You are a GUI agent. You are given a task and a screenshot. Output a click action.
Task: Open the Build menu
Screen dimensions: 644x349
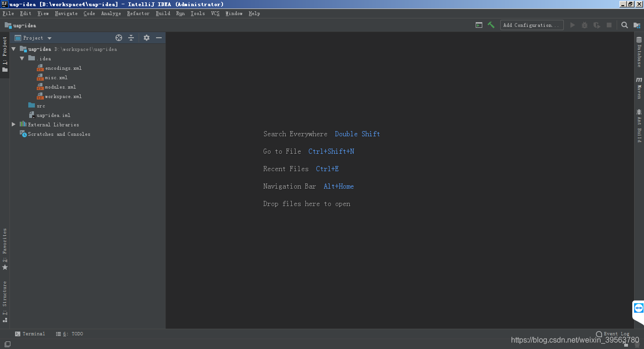click(x=163, y=13)
